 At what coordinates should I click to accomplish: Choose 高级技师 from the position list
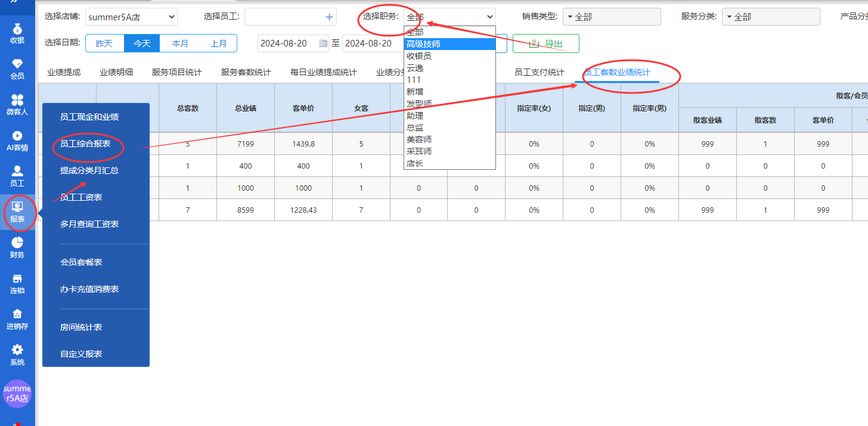tap(449, 44)
